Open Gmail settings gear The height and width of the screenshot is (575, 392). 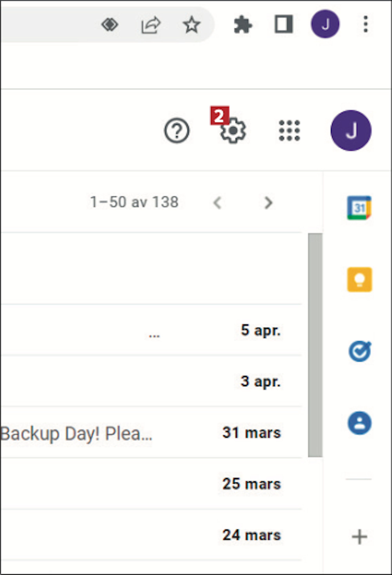click(233, 130)
